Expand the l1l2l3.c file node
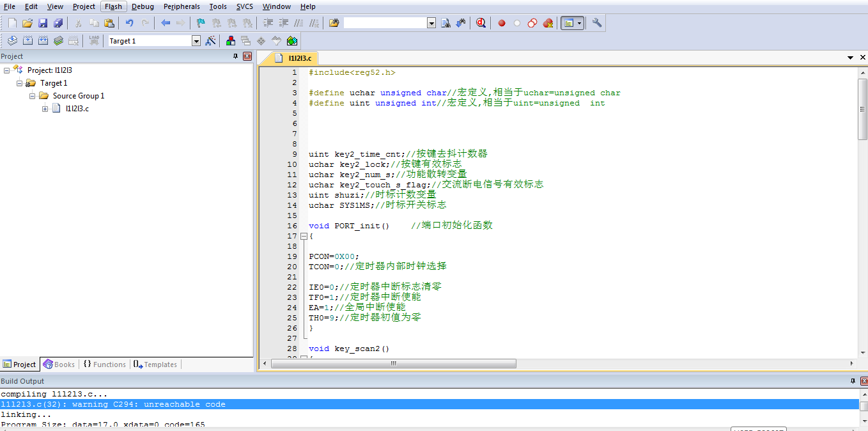 pyautogui.click(x=45, y=109)
